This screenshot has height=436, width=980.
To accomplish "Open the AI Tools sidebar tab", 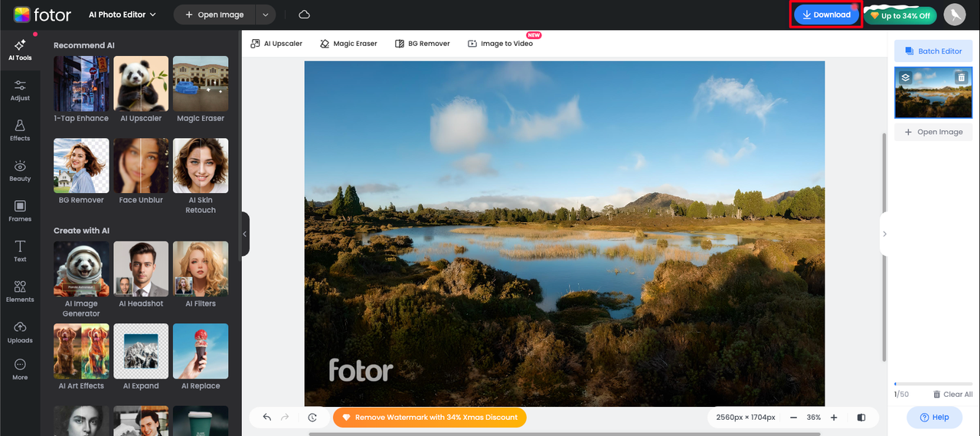I will (20, 50).
